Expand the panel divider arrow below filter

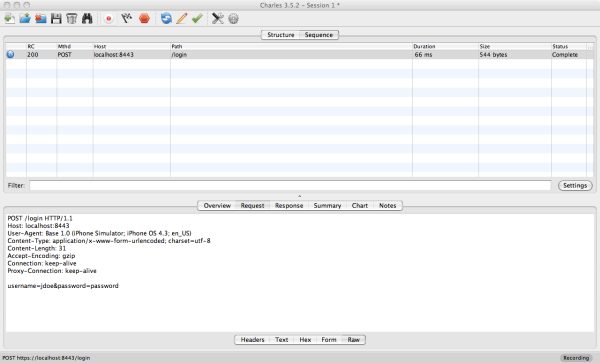coord(300,196)
